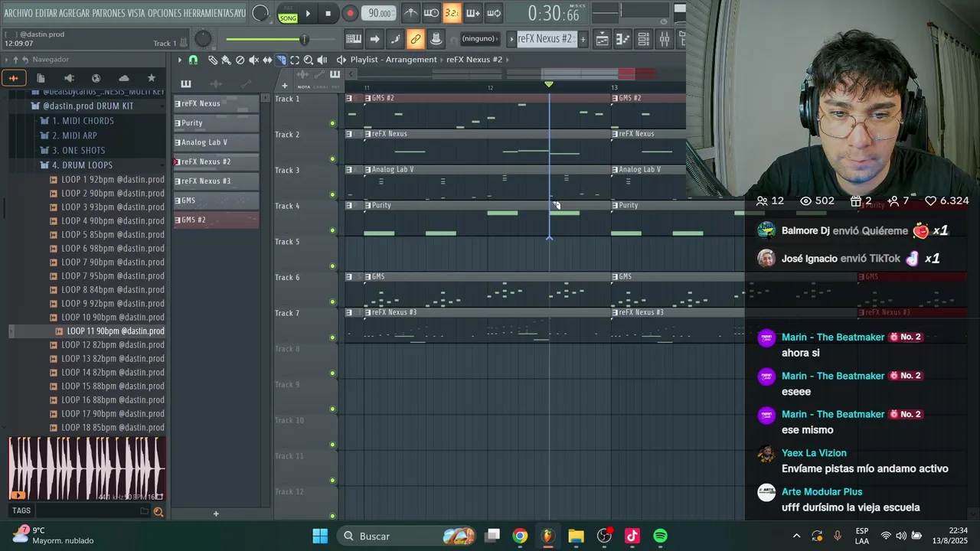Click the typing keyboard to piano icon
The height and width of the screenshot is (551, 980).
point(354,39)
